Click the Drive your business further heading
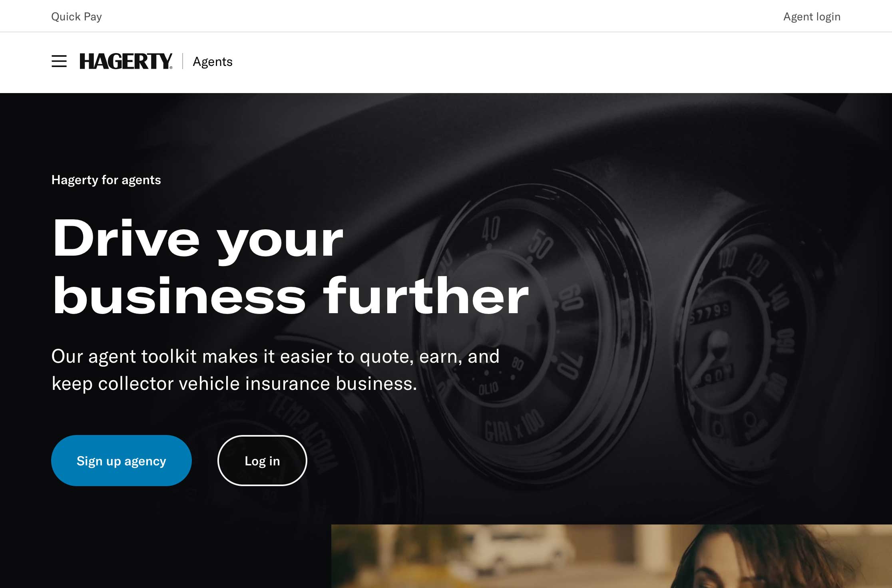This screenshot has height=588, width=892. [x=291, y=267]
